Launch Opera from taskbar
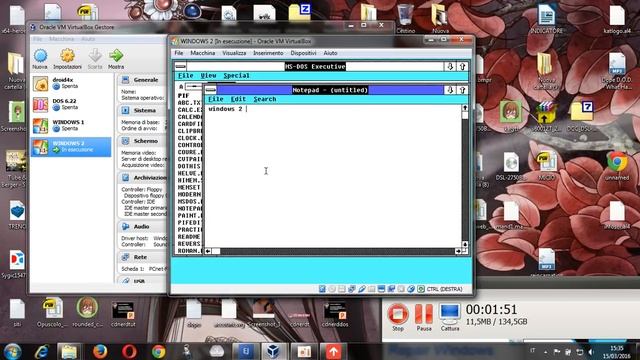Image resolution: width=640 pixels, height=360 pixels. coord(129,351)
